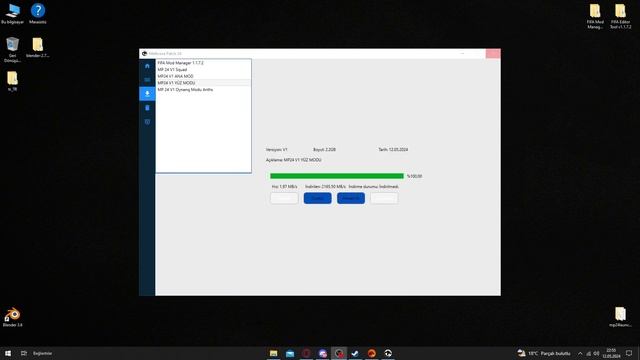
Task: Click the taskbar search label
Action: (42, 353)
